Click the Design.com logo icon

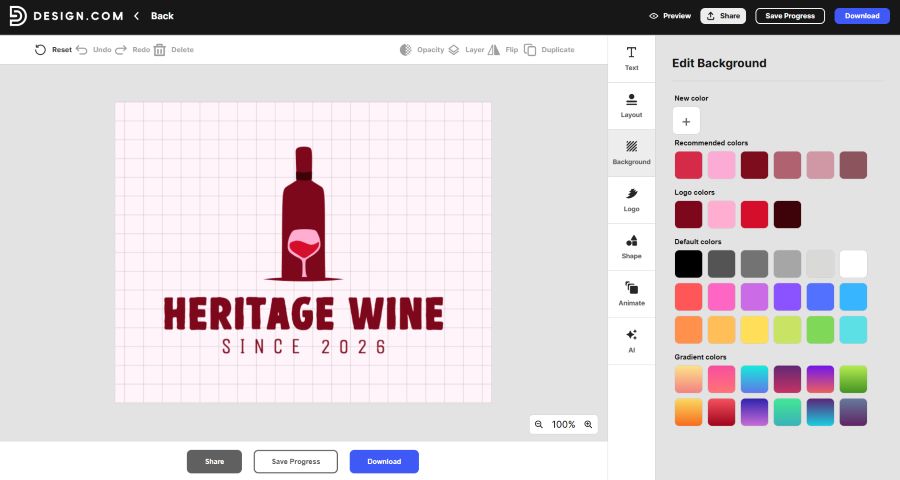click(x=18, y=16)
